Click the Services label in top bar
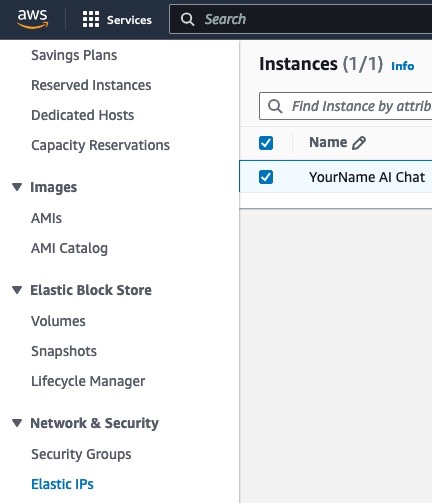Screen dimensions: 432x503 tap(129, 20)
